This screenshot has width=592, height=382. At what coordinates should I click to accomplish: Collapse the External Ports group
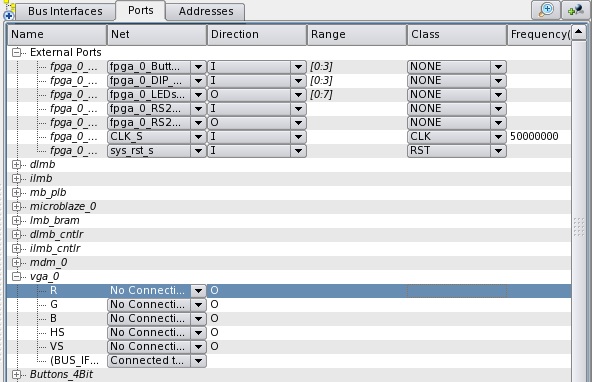point(16,52)
